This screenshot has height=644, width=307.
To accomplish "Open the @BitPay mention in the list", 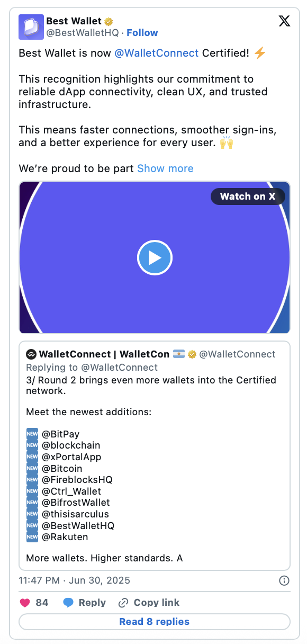I will coord(62,434).
